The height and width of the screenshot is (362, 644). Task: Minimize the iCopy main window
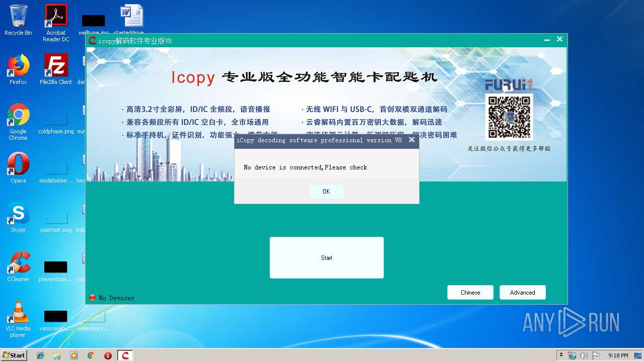(547, 40)
